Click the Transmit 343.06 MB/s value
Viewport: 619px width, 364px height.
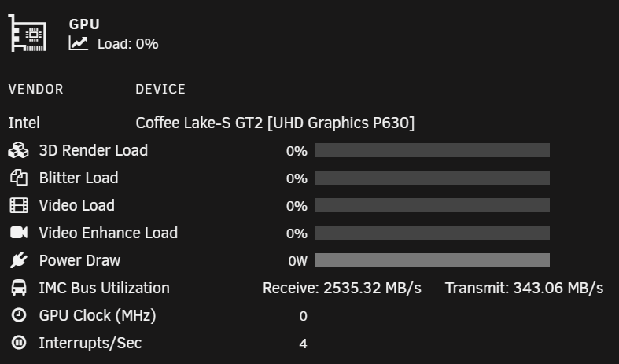pos(525,289)
